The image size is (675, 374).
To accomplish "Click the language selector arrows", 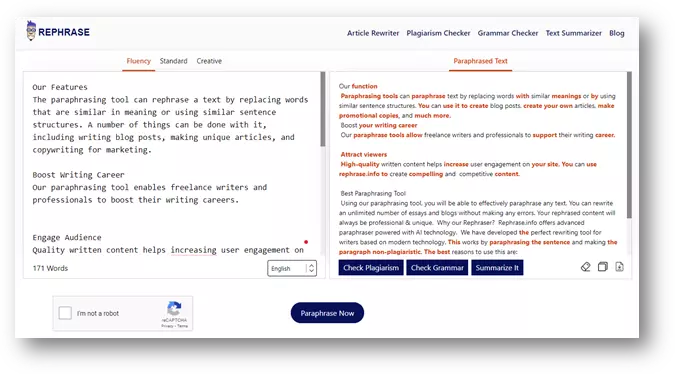I will [311, 268].
